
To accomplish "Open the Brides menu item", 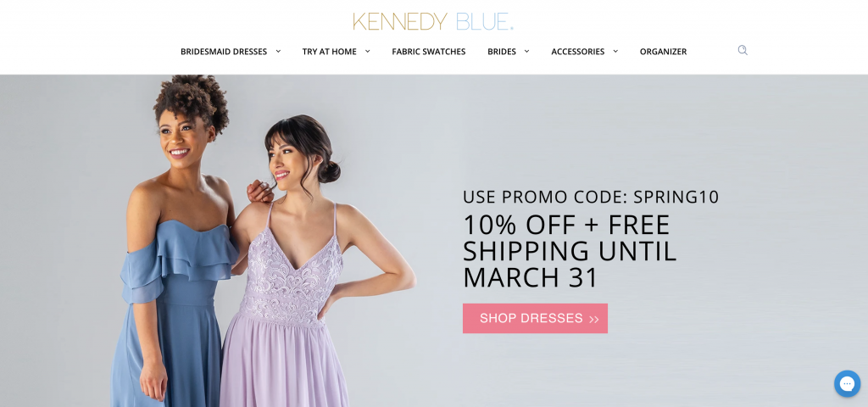I will 502,52.
